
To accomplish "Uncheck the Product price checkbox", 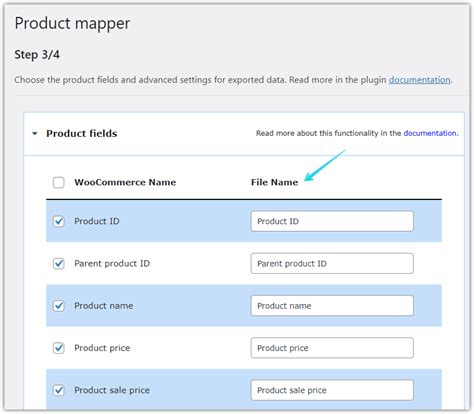I will click(59, 348).
